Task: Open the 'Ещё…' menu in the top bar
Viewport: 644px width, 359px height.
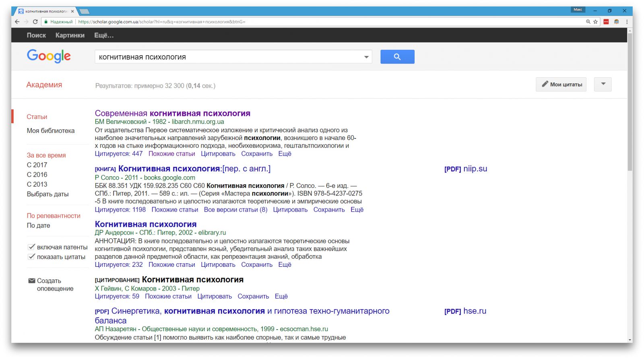Action: click(104, 35)
